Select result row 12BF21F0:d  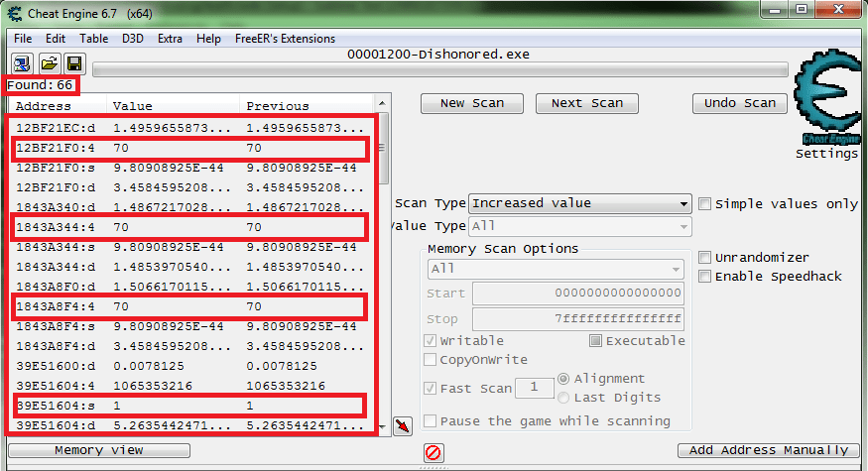189,187
